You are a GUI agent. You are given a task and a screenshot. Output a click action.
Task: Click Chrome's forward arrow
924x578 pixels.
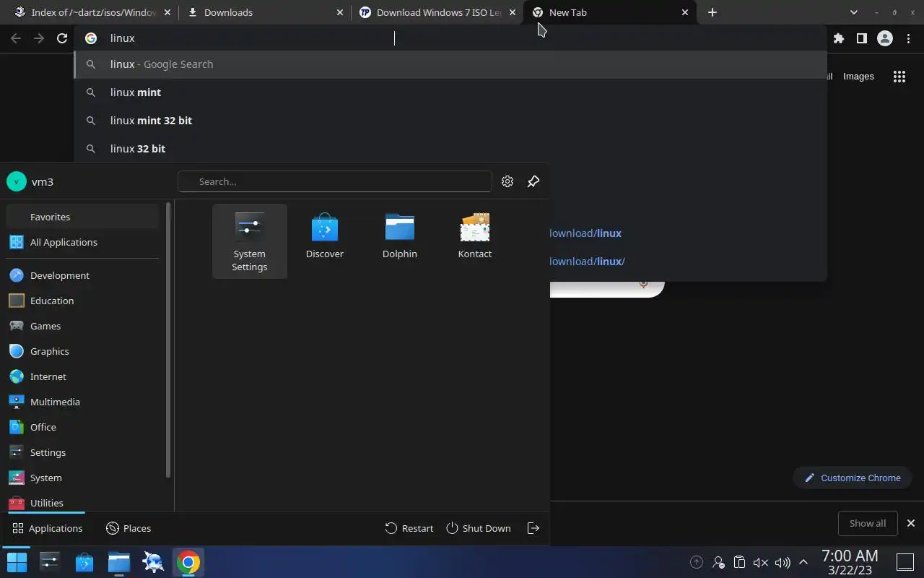39,38
